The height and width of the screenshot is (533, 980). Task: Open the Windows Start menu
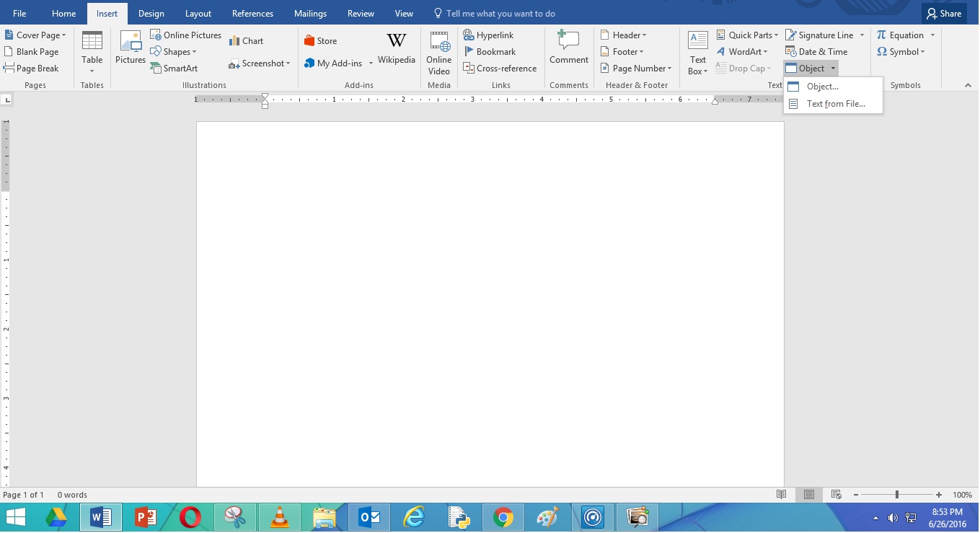[16, 517]
